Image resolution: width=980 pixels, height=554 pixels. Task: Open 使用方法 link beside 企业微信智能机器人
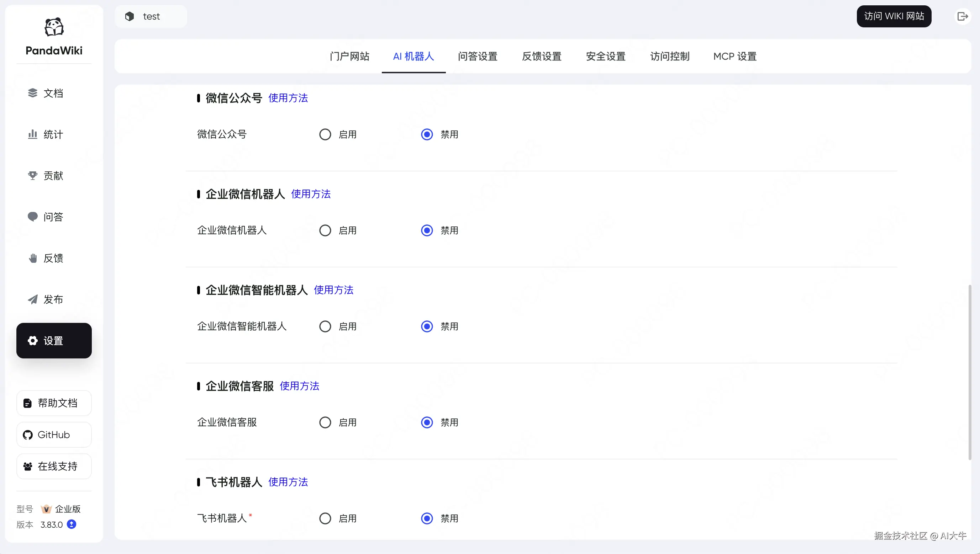click(x=333, y=290)
